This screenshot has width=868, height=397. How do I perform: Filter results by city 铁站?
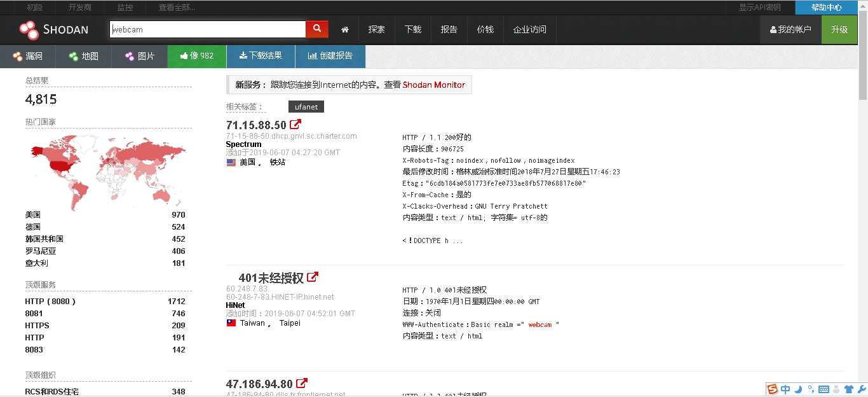click(278, 162)
